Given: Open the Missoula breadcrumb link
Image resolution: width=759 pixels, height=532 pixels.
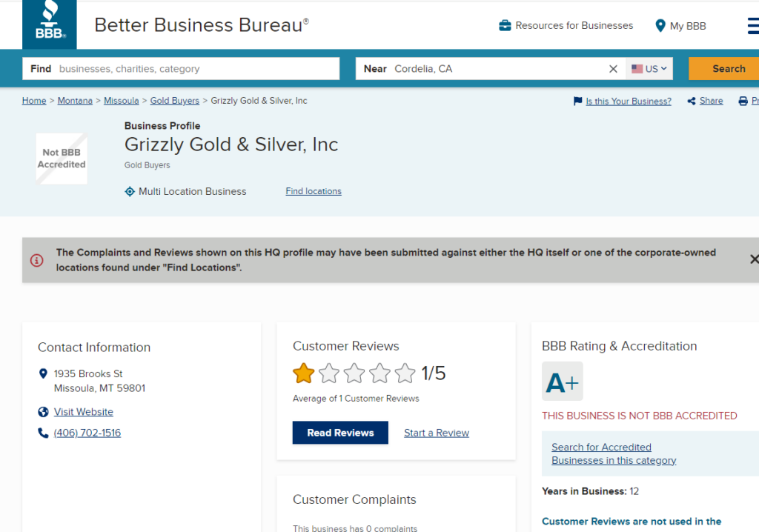Looking at the screenshot, I should [x=122, y=101].
